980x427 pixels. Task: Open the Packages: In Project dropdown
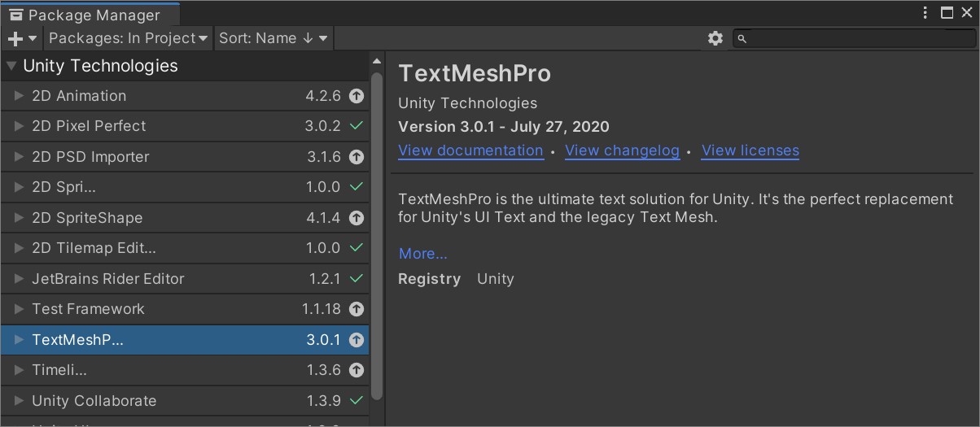(128, 38)
